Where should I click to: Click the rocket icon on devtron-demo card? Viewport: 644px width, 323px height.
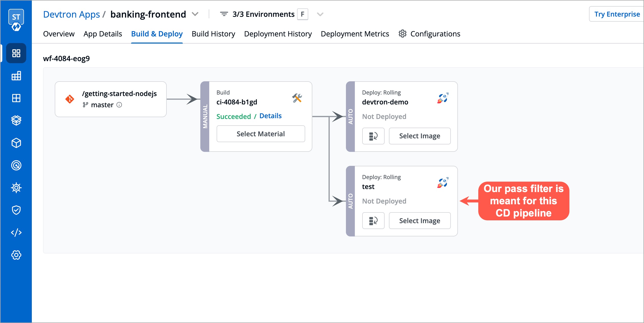(443, 98)
